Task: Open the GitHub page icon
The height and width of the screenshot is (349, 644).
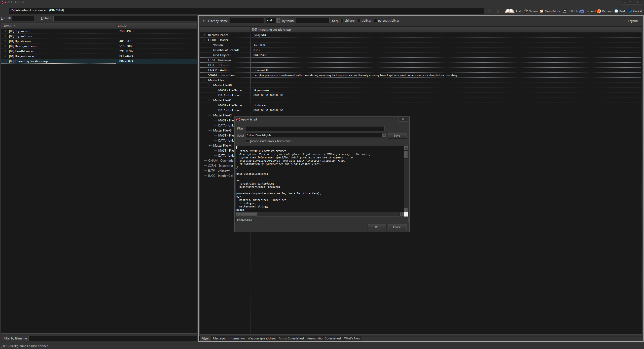Action: tap(565, 11)
